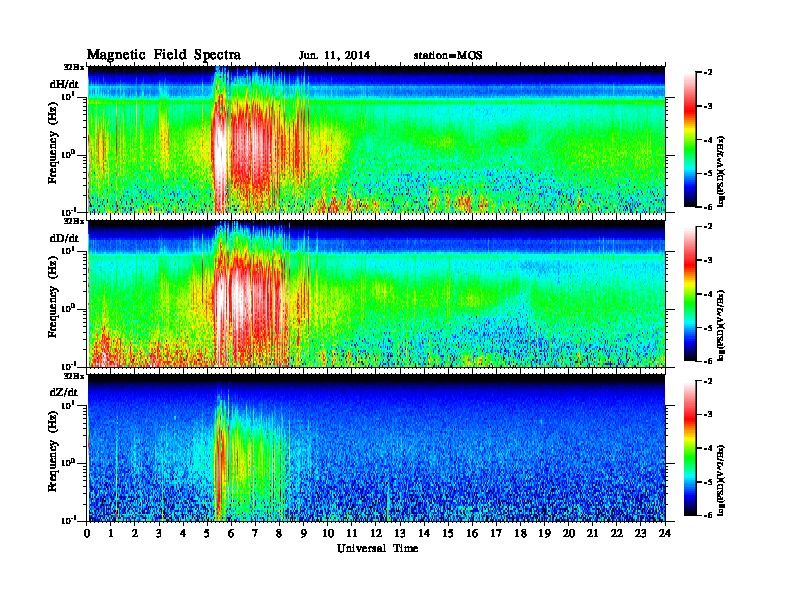
Task: Click the hour 15 time-axis tick label
Action: click(x=448, y=533)
